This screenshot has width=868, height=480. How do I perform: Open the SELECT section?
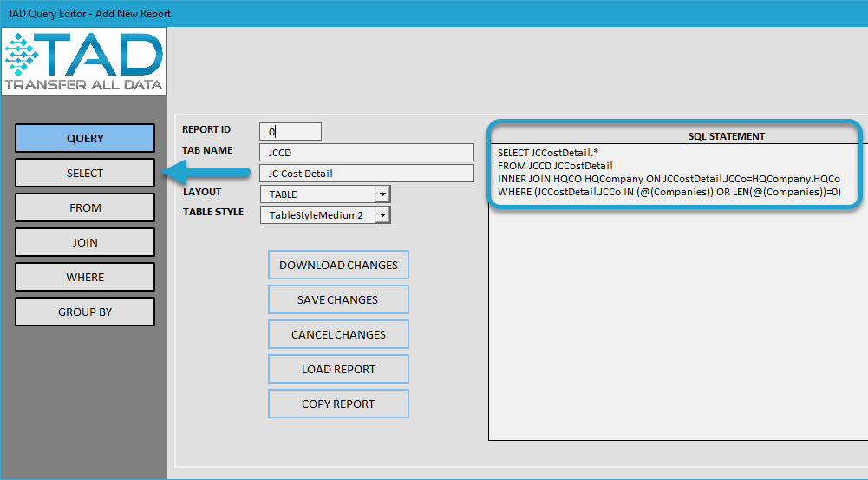pyautogui.click(x=85, y=173)
